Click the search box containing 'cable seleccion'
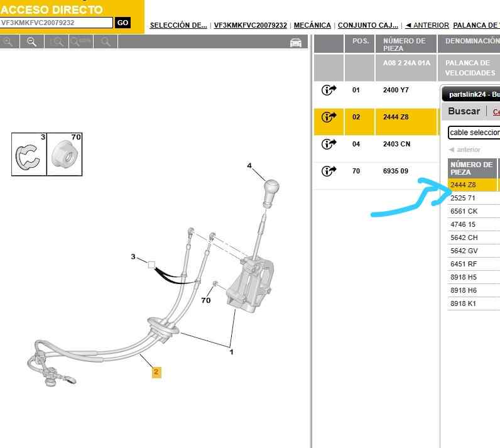500x448 pixels. point(474,133)
